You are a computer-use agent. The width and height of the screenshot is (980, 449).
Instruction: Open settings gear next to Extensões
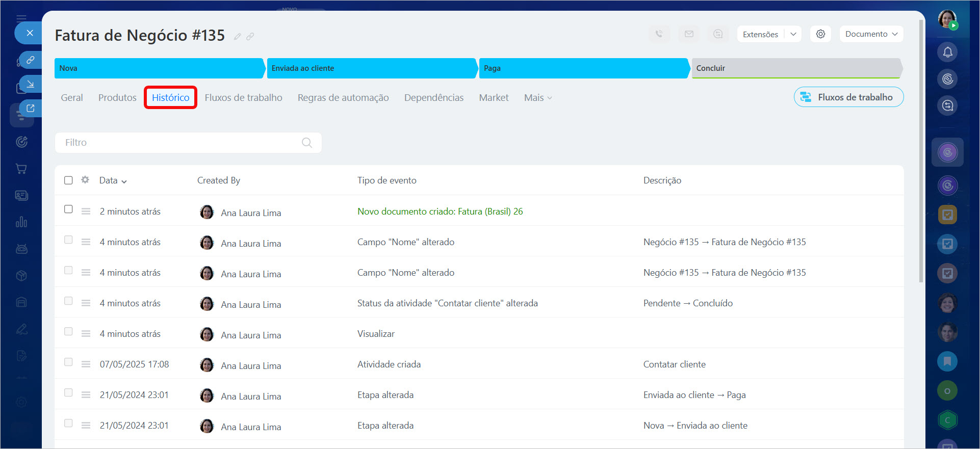click(820, 34)
